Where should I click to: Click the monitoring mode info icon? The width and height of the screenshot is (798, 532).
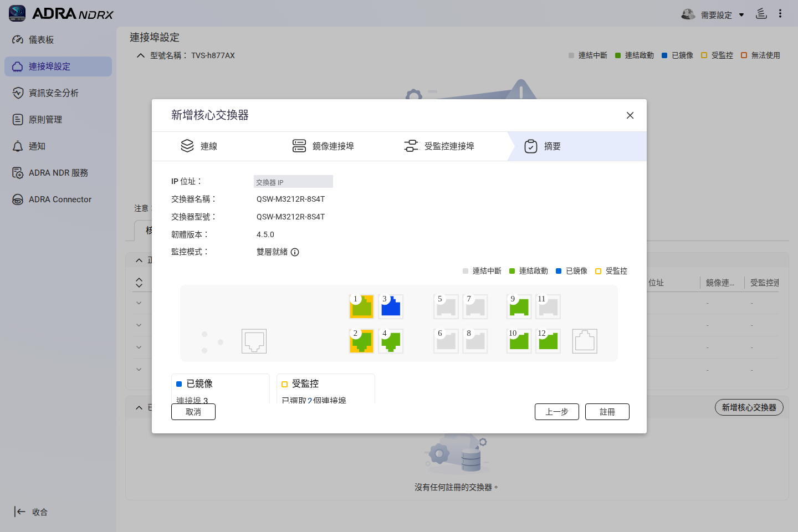[295, 252]
